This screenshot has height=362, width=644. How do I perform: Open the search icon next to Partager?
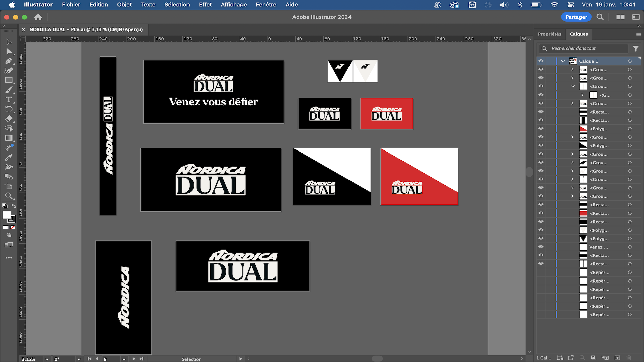(x=600, y=17)
